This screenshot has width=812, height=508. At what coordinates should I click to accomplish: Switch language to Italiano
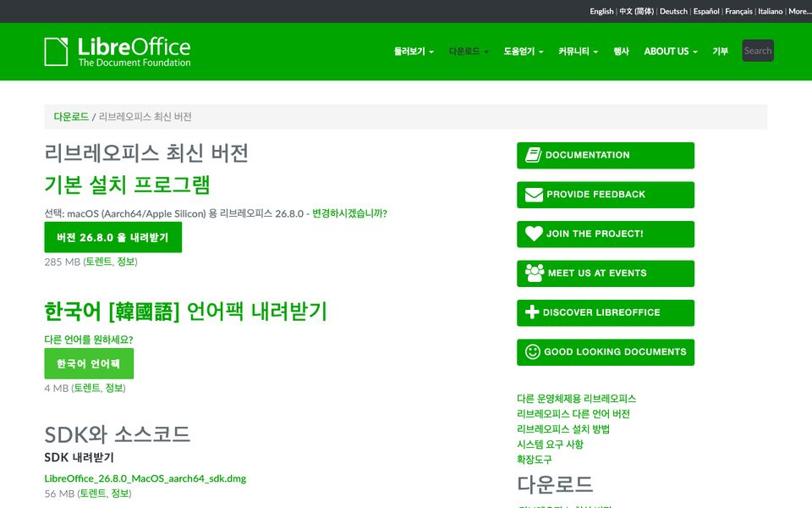770,11
